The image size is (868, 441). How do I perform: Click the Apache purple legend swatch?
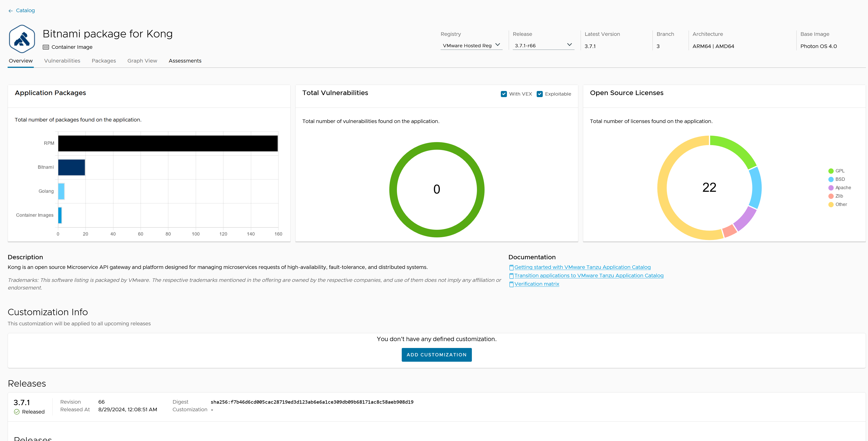pos(831,188)
